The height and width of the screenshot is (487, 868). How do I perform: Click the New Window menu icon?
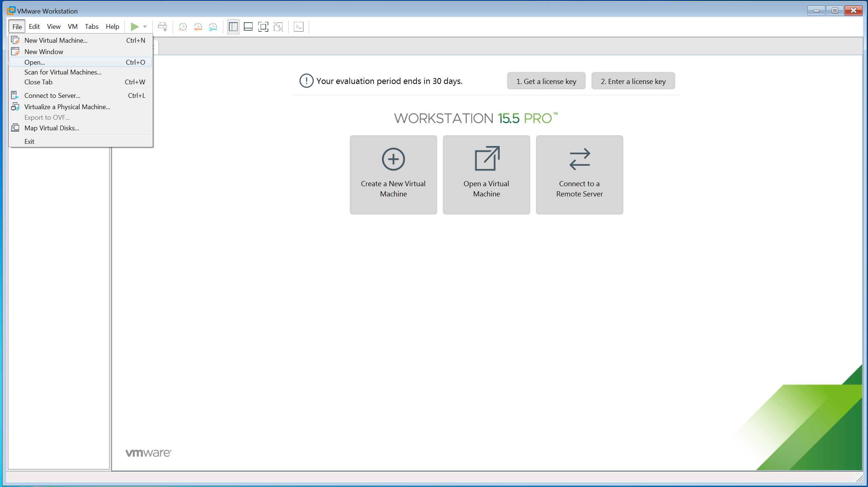click(x=15, y=51)
